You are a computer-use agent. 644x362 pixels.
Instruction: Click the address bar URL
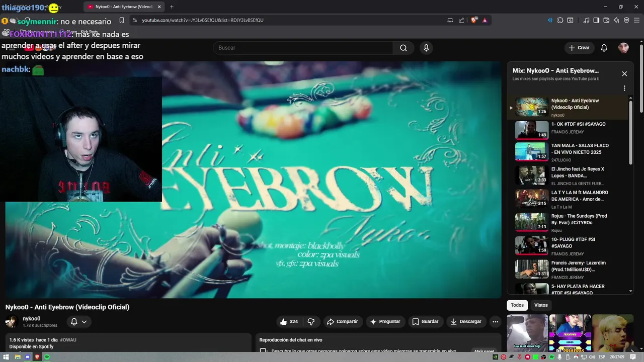coord(202,20)
